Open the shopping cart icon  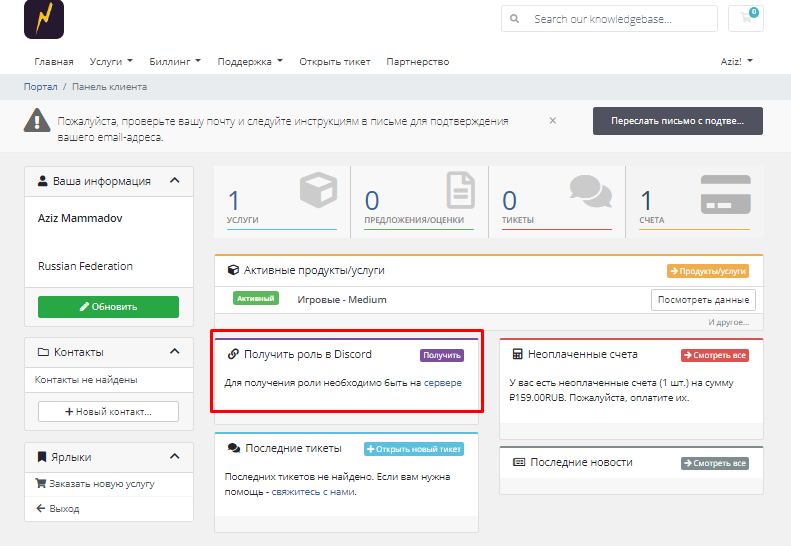pyautogui.click(x=745, y=18)
